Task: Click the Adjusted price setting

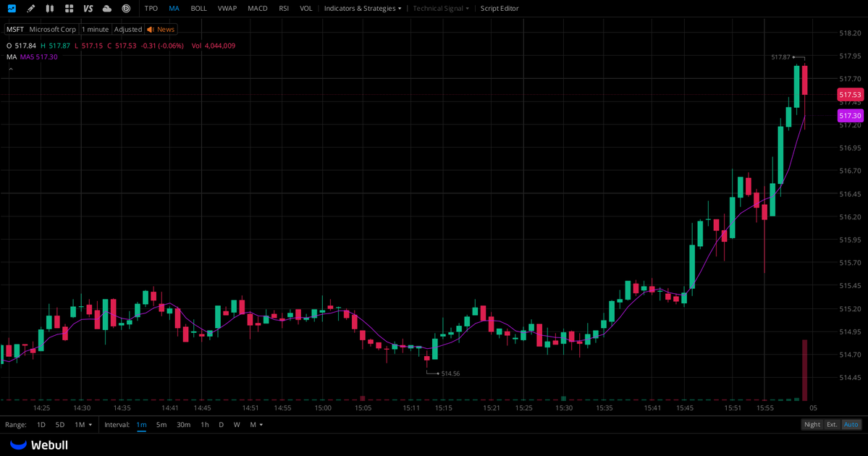Action: (128, 30)
